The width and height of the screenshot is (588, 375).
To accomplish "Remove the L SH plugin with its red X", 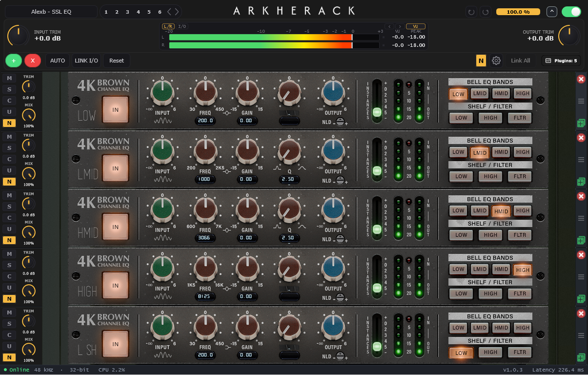I will click(x=581, y=313).
